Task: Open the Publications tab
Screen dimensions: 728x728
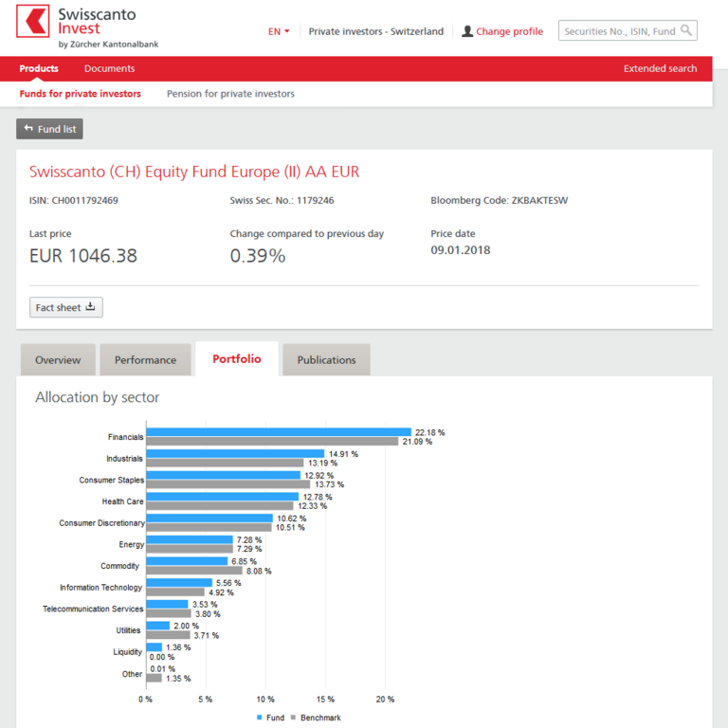Action: pyautogui.click(x=326, y=360)
